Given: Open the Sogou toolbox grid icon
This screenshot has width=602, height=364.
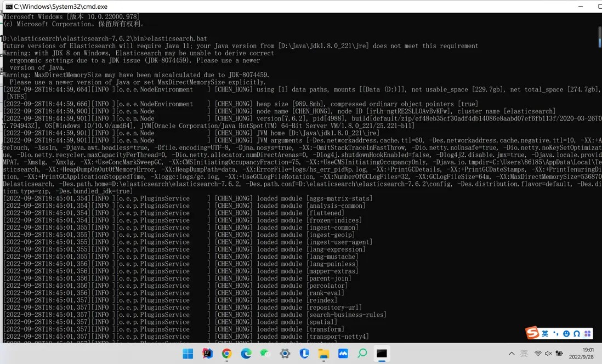Looking at the screenshot, I should 587,334.
